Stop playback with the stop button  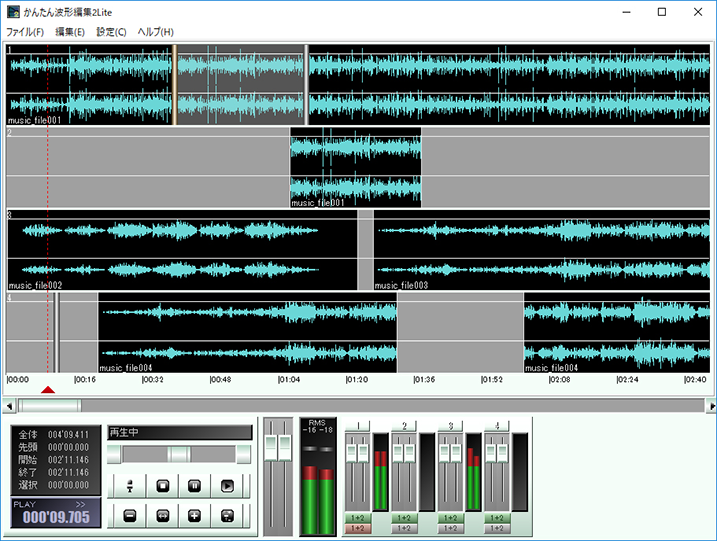click(x=162, y=486)
